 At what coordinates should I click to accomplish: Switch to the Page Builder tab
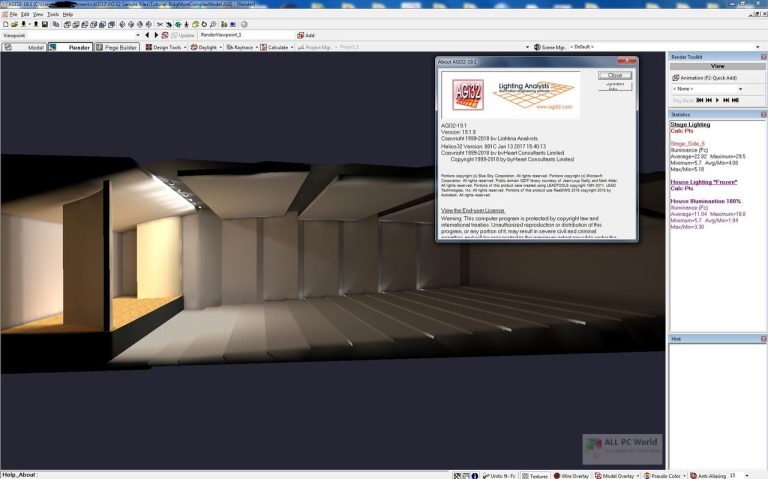(x=117, y=47)
